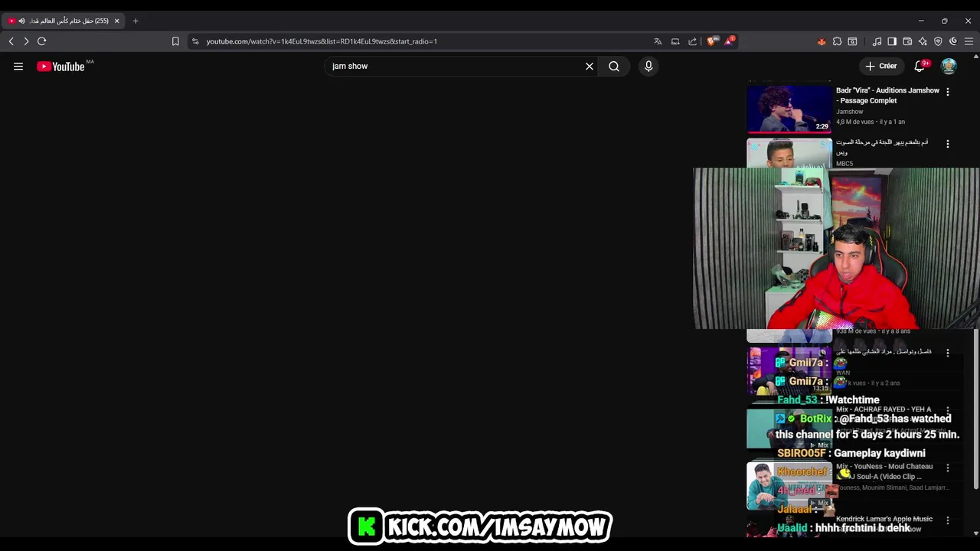Click the picture-in-picture media icon in address bar

675,41
